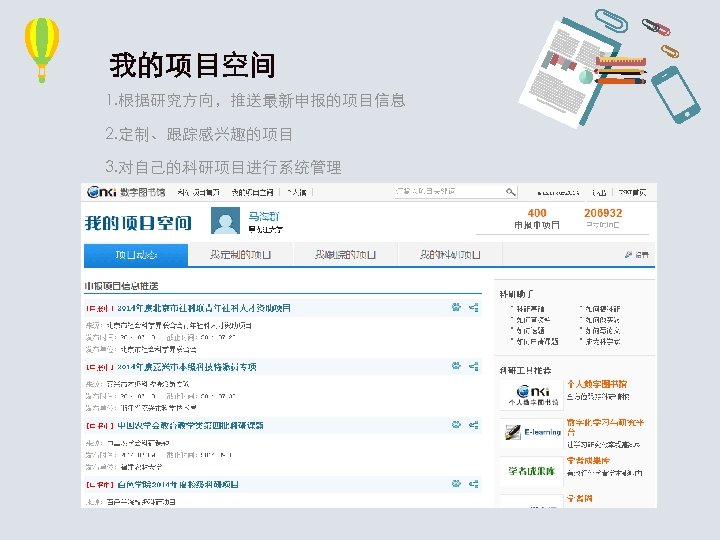This screenshot has width=720, height=540.
Task: Click the share icon on the 科技特派员专项 row
Action: 474,366
